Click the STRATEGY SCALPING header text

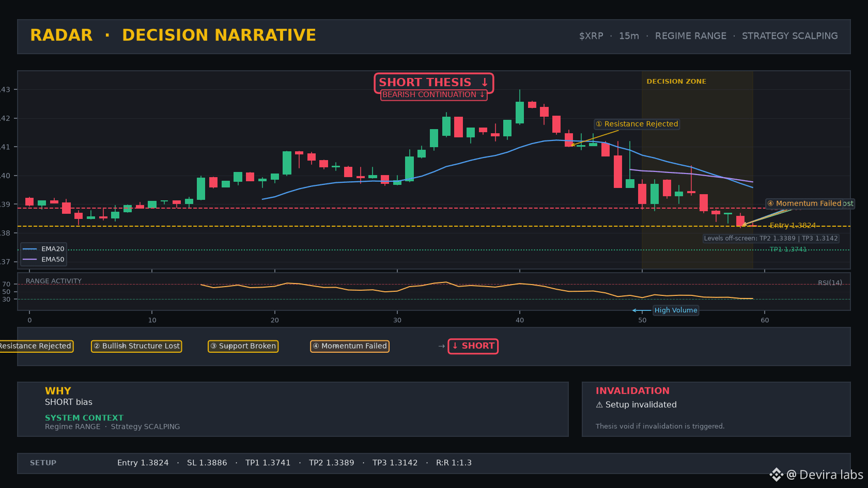click(790, 36)
